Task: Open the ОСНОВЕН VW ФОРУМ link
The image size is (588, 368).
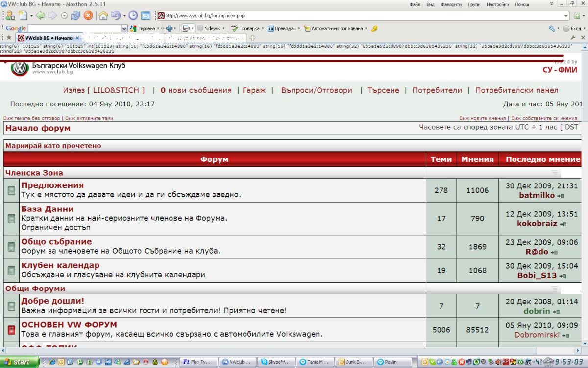Action: click(x=69, y=325)
